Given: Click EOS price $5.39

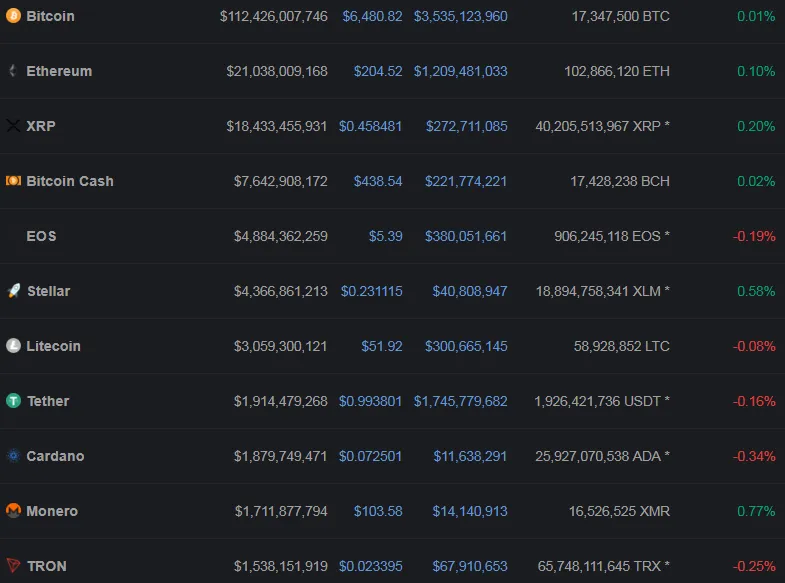Looking at the screenshot, I should (385, 236).
